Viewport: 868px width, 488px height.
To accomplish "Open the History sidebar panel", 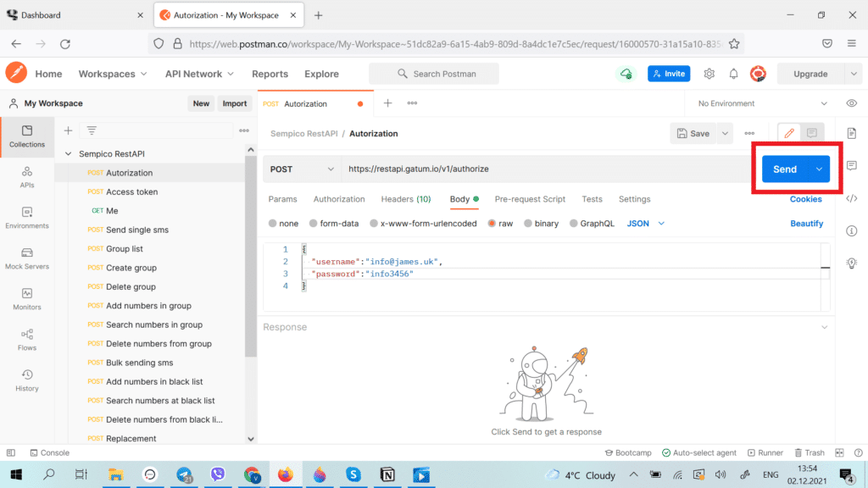I will point(26,380).
